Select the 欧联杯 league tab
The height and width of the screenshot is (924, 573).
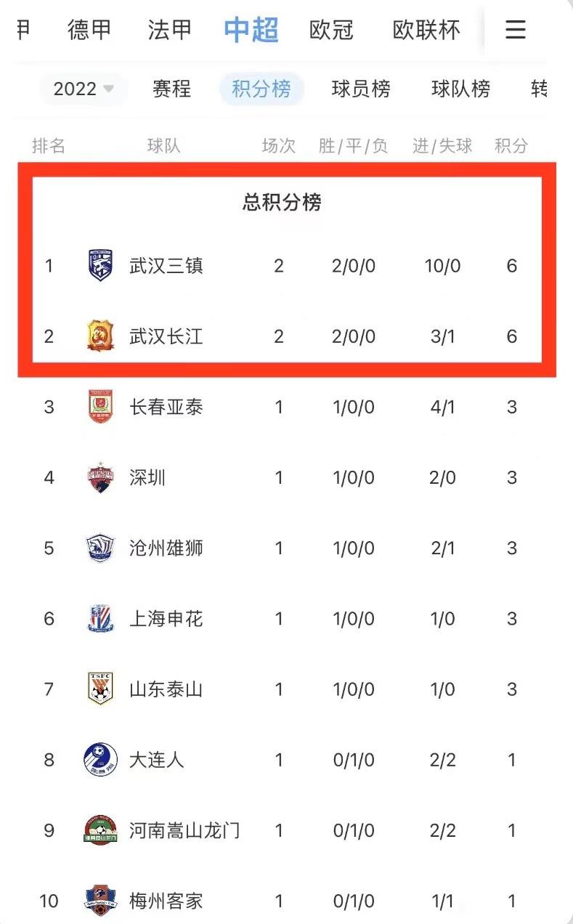click(426, 29)
